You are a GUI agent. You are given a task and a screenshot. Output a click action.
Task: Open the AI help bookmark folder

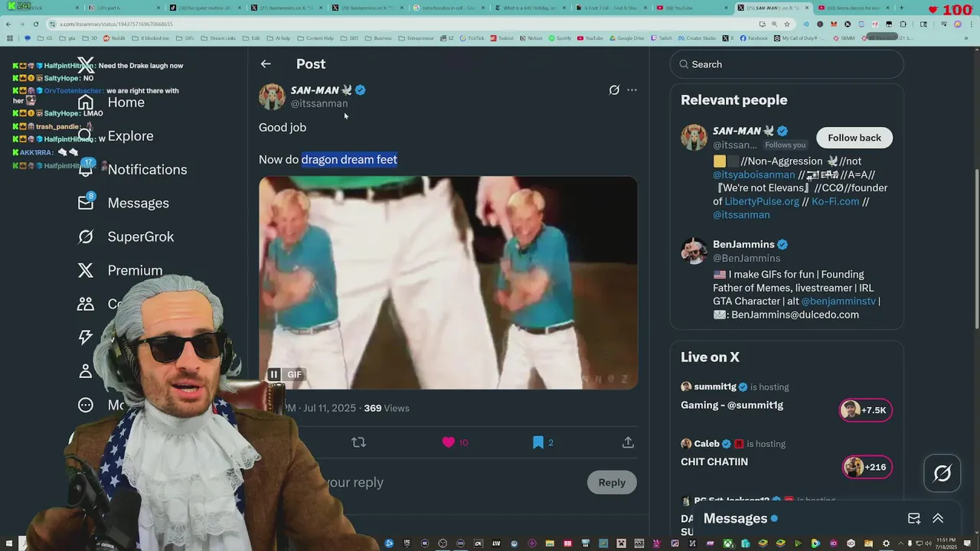click(278, 38)
